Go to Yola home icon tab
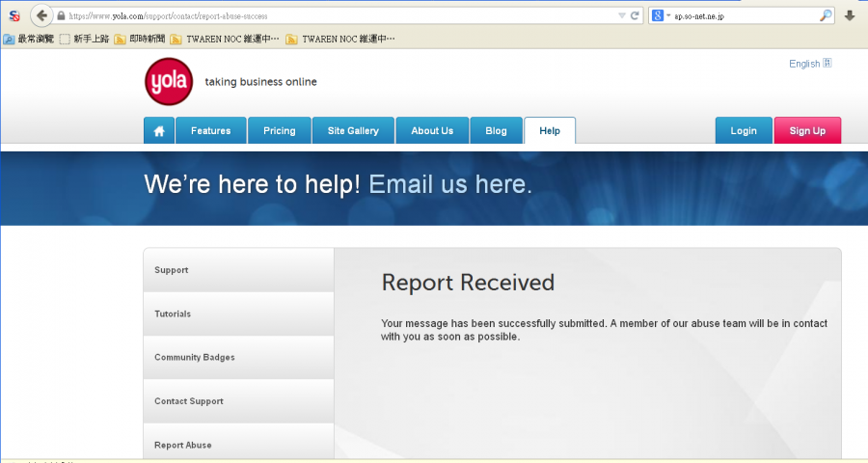 [158, 131]
